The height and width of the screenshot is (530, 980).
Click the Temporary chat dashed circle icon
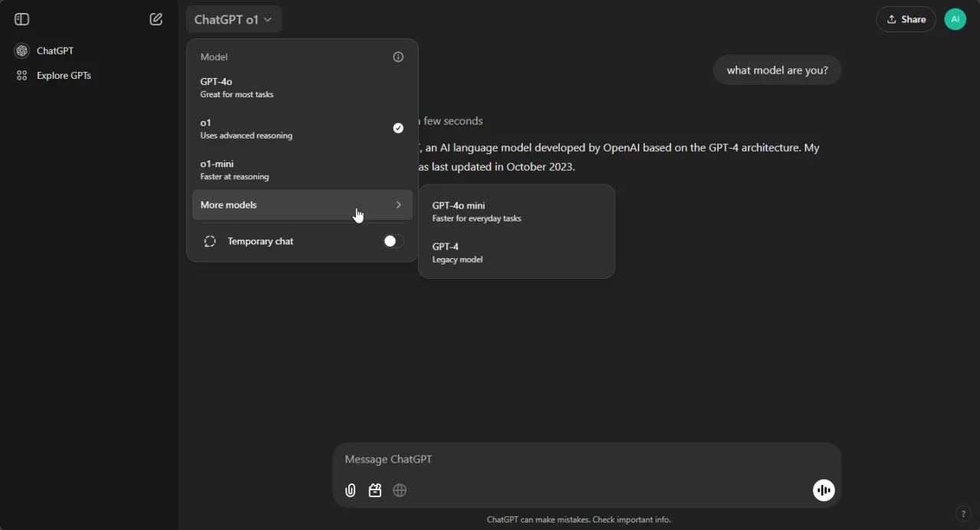pyautogui.click(x=210, y=241)
